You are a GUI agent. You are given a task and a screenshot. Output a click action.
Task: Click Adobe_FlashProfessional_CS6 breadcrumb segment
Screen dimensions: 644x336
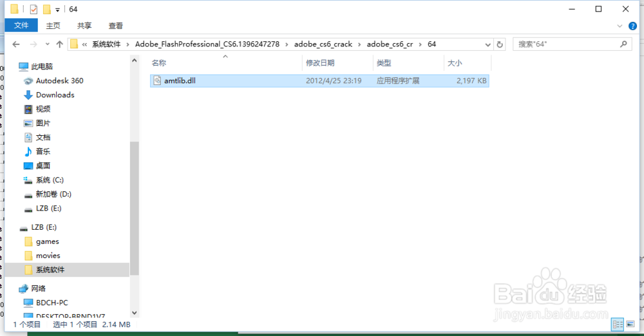pyautogui.click(x=207, y=44)
